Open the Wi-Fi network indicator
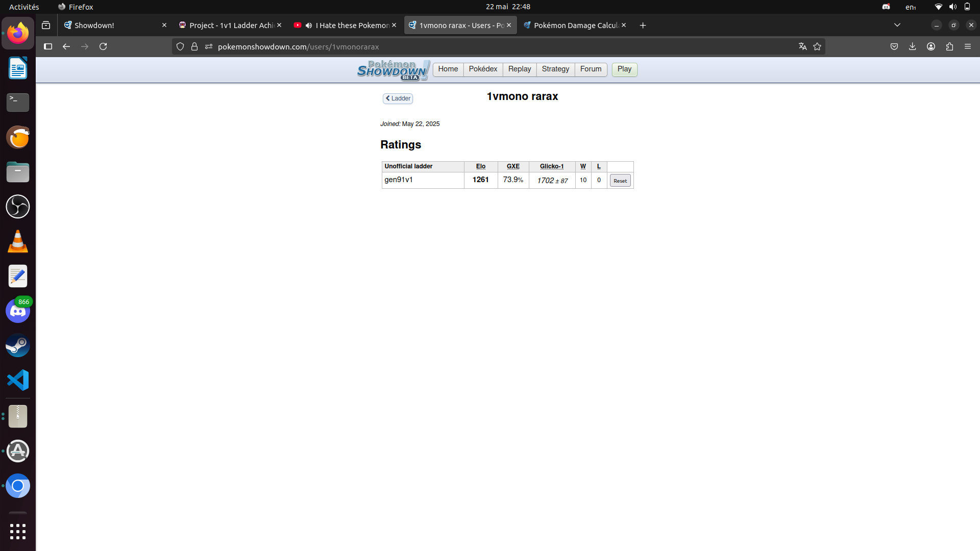The height and width of the screenshot is (551, 980). coord(938,7)
